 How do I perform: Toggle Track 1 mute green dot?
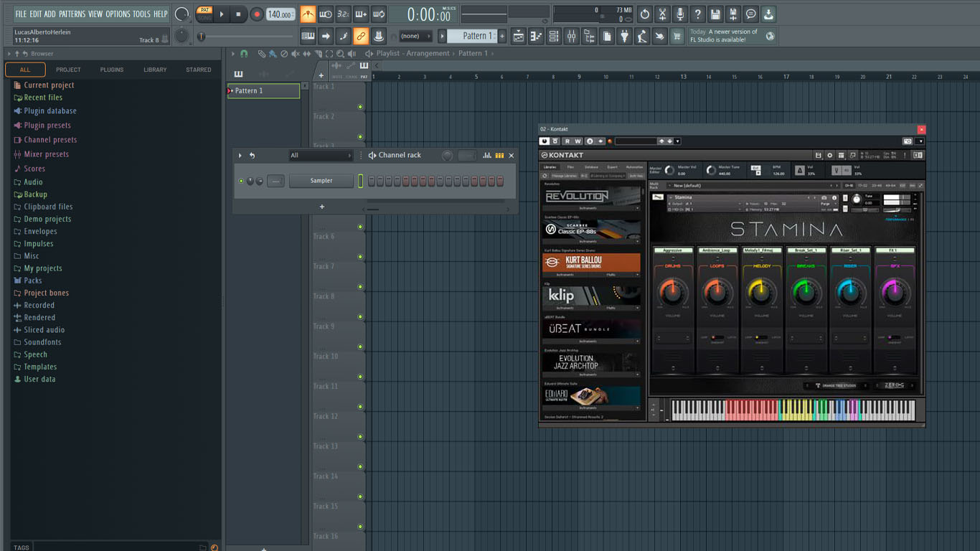click(x=360, y=107)
